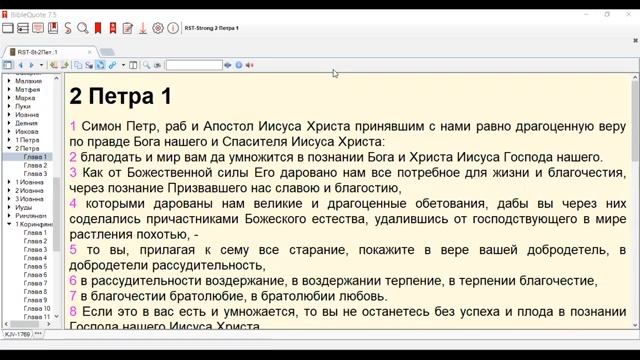Click the binoculars-like icon beside magnifier
The height and width of the screenshot is (360, 640).
pos(157,65)
